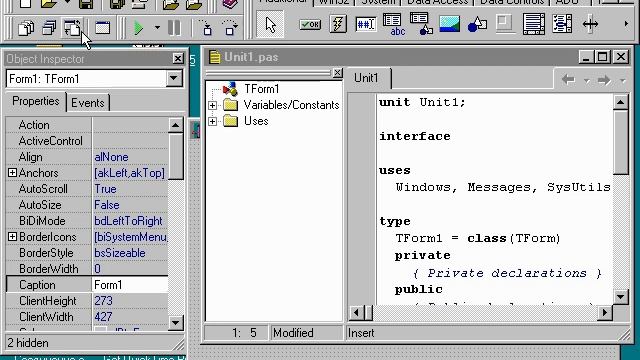Click code editor horizontal scroll left arrow
The image size is (640, 360).
click(x=356, y=313)
